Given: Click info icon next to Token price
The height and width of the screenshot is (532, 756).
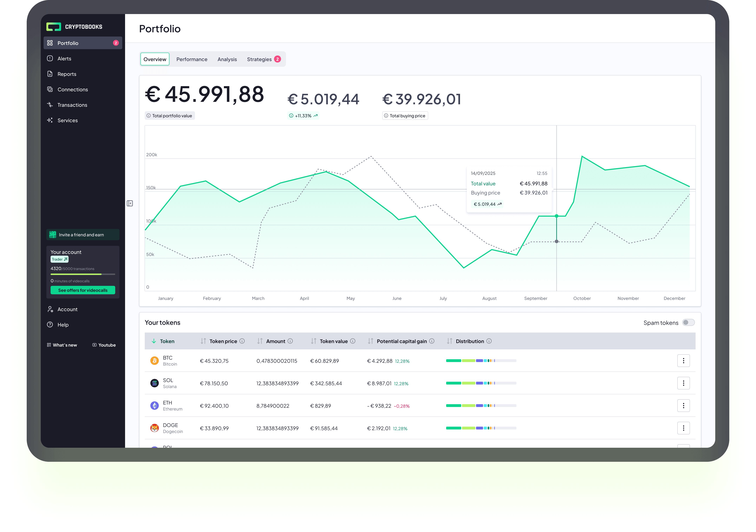Looking at the screenshot, I should 242,341.
